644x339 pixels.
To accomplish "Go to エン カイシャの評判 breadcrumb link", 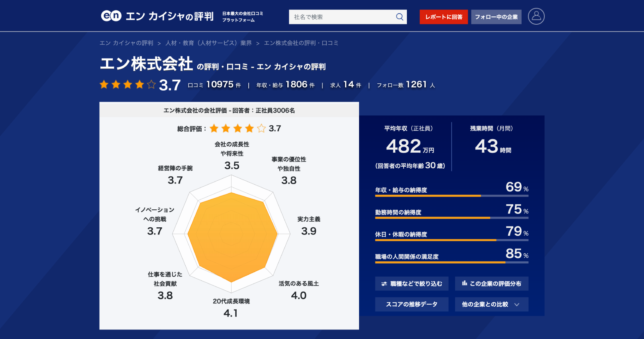I will point(126,43).
